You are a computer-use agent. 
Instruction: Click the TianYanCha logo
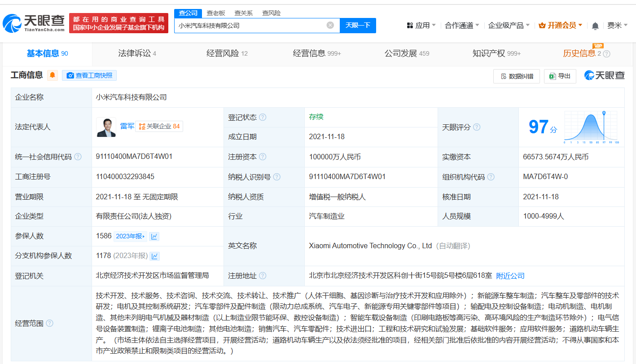[x=34, y=23]
